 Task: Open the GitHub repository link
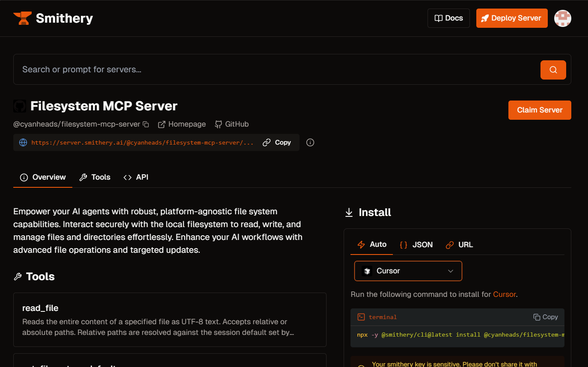pyautogui.click(x=232, y=124)
